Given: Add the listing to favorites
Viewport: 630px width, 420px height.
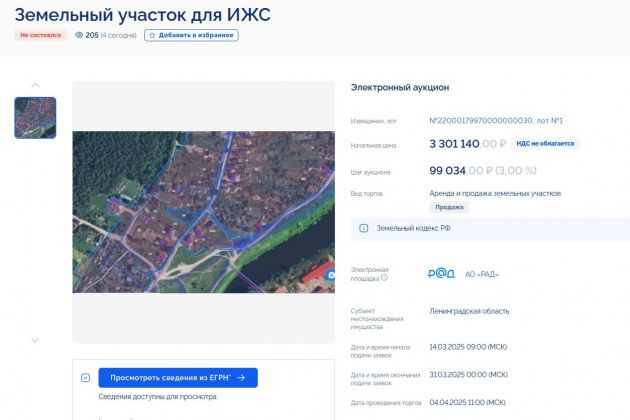Looking at the screenshot, I should coord(191,35).
